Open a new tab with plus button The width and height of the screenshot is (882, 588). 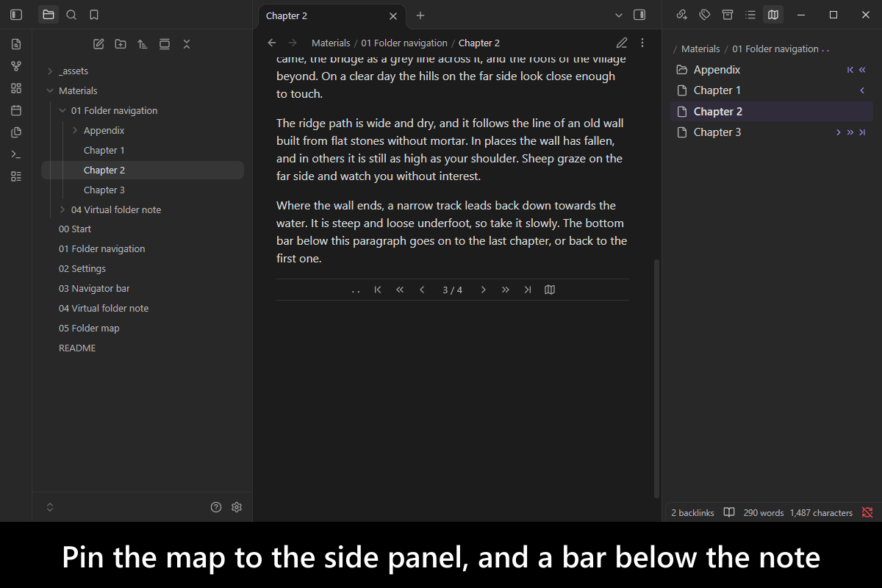[x=420, y=15]
